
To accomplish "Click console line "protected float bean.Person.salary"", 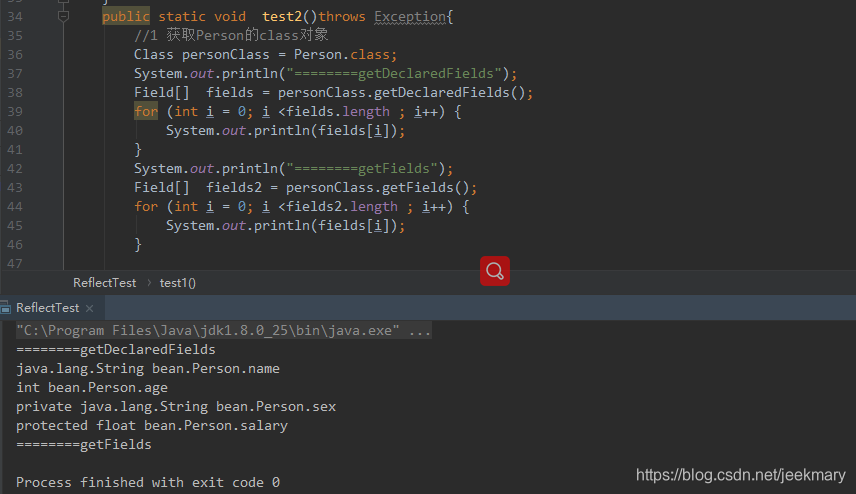I will coord(152,426).
